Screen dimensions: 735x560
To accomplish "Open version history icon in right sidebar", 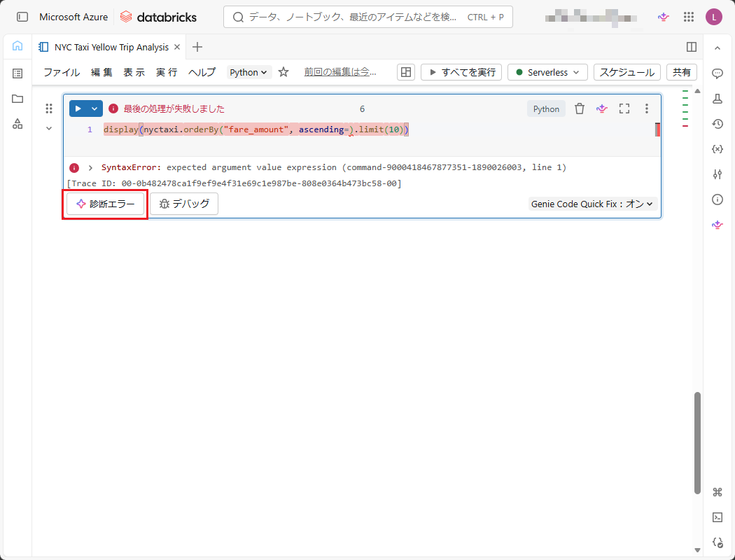I will tap(717, 124).
